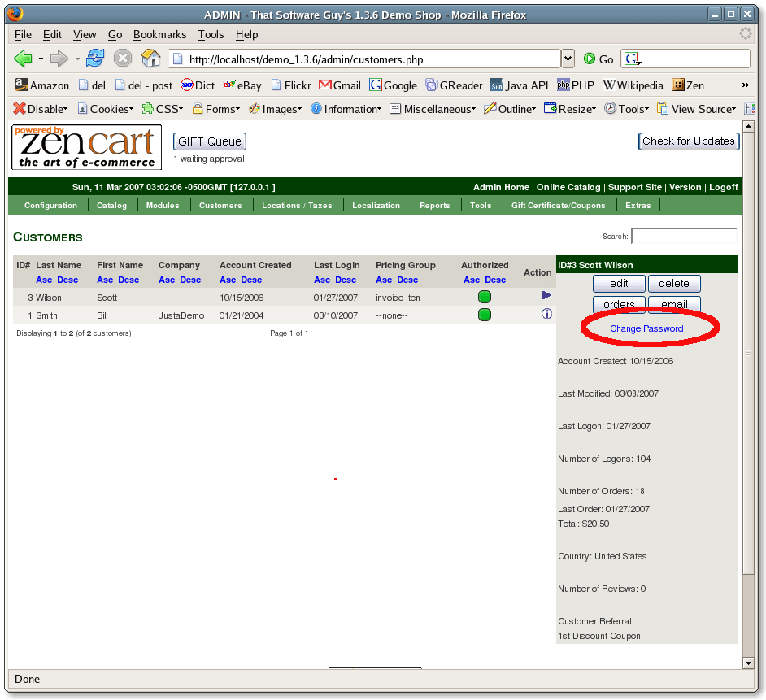Click the Change Password link
This screenshot has width=766, height=700.
tap(646, 328)
